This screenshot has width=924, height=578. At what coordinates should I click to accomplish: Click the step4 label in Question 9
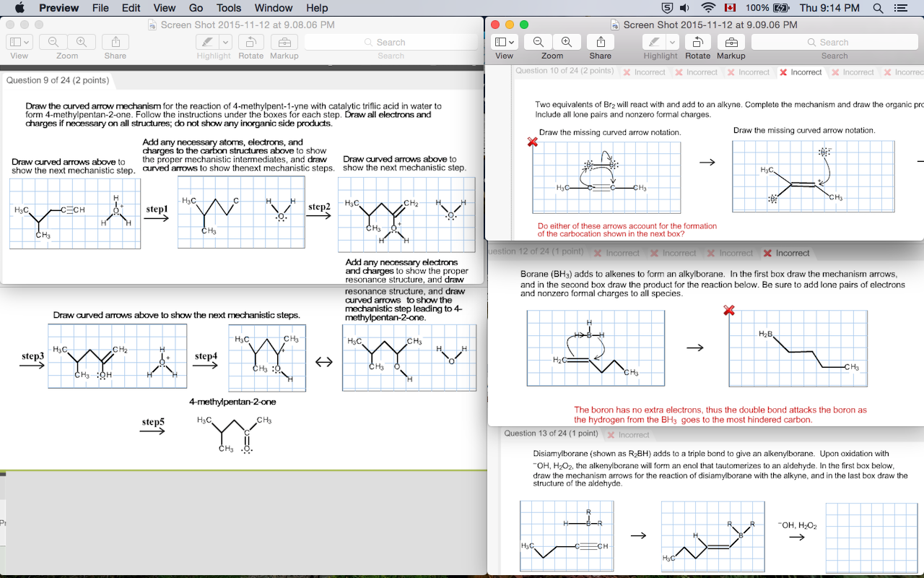(206, 356)
